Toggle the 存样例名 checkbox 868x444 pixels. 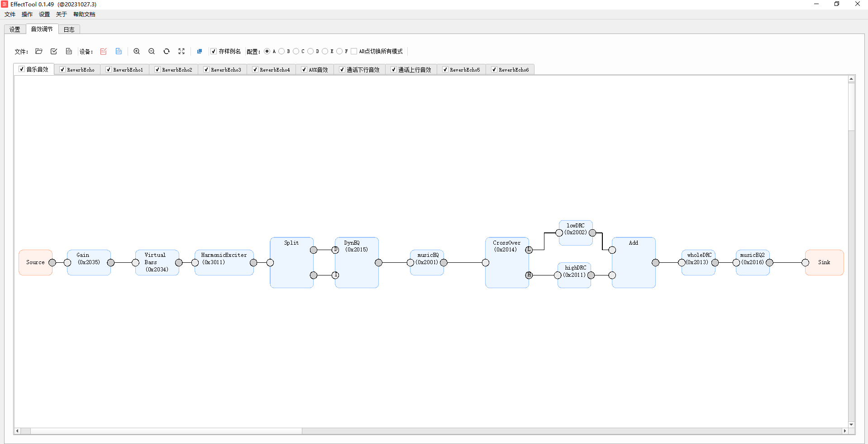pos(214,51)
